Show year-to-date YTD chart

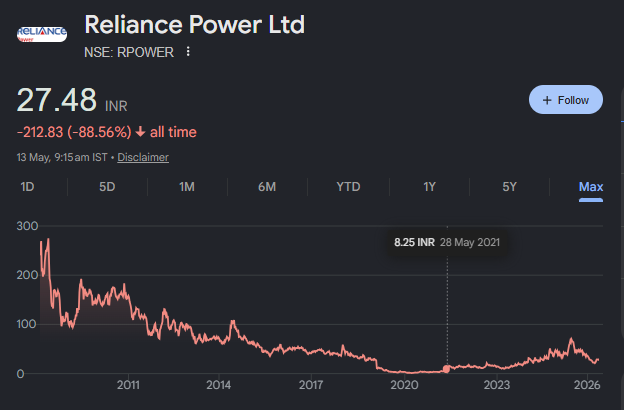(348, 187)
